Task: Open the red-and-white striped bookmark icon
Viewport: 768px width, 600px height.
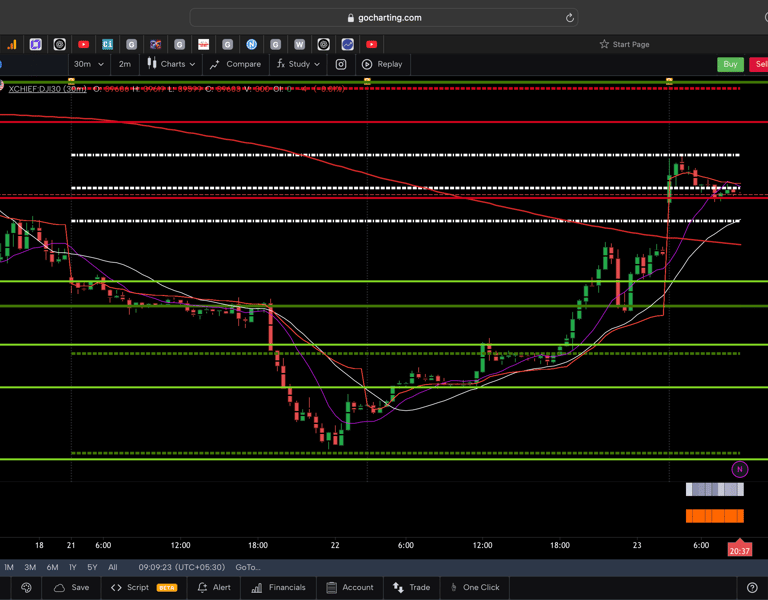Action: tap(203, 45)
